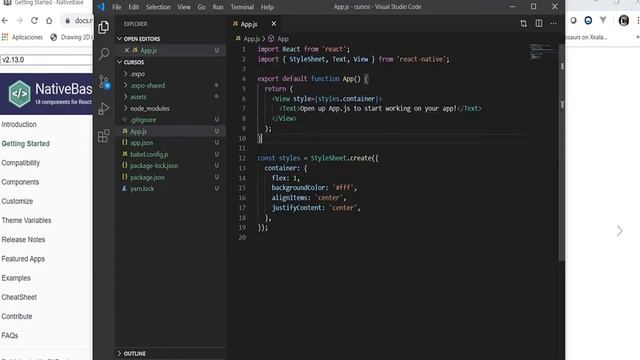Open the Extensions view
Viewport: 640px width, 360px height.
pyautogui.click(x=104, y=136)
